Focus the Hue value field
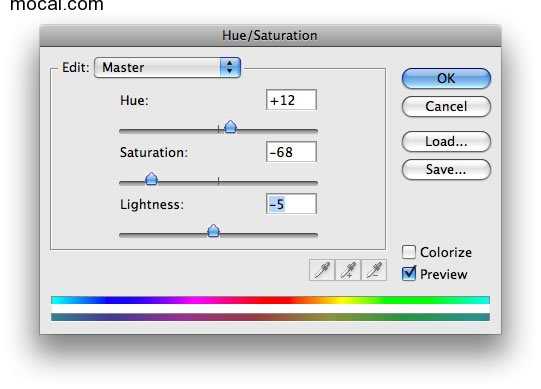 coord(291,100)
